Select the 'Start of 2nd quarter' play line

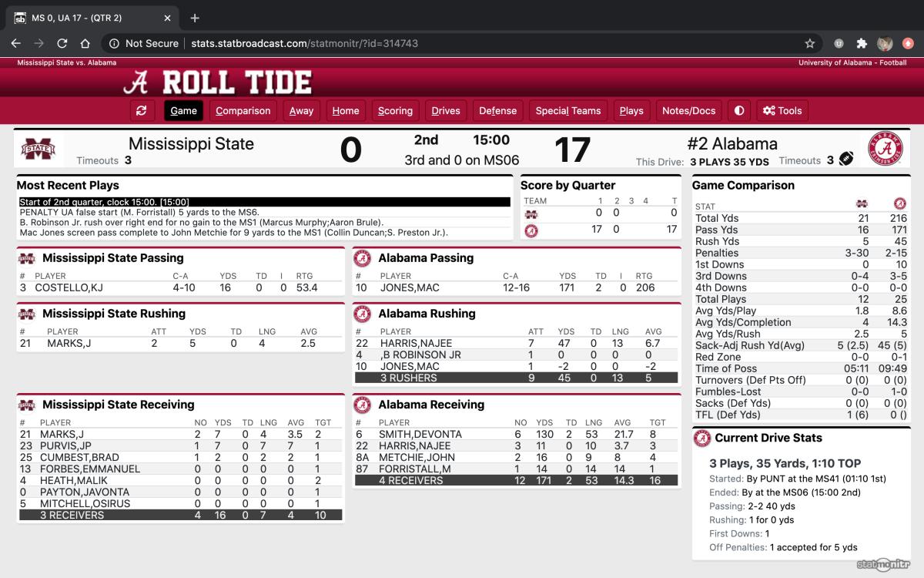[x=264, y=202]
